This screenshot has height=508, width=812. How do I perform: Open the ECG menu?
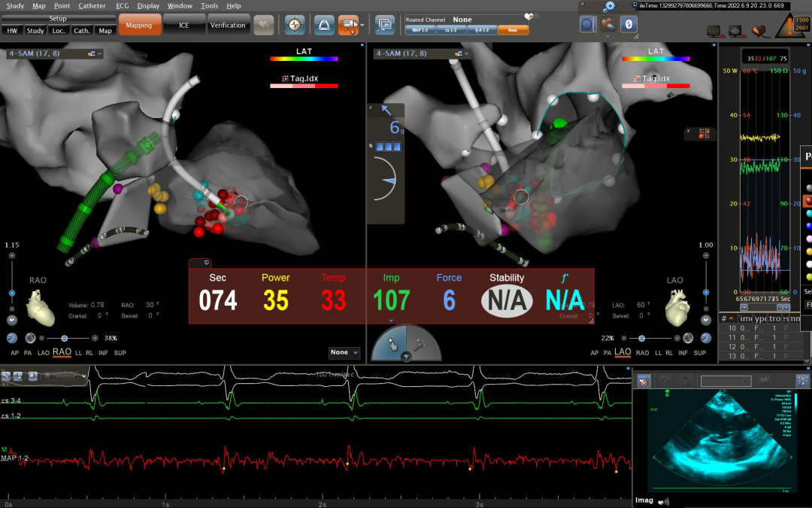pos(123,6)
